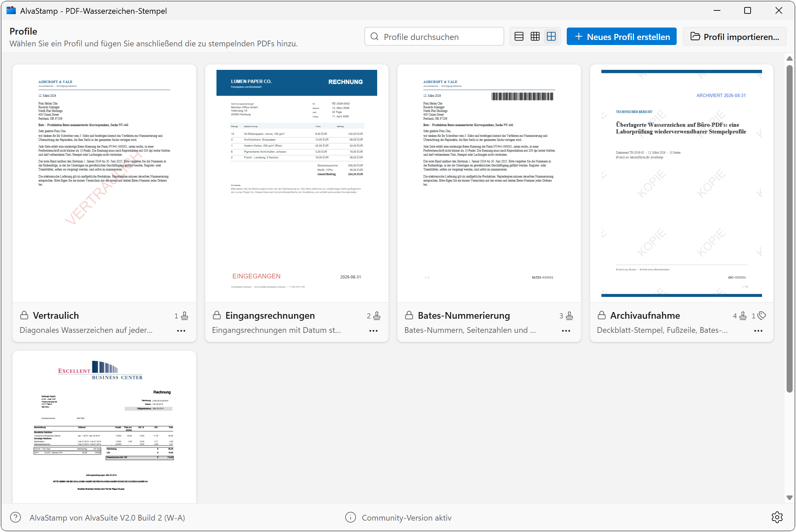Click Neues Profil erstellen button

622,36
